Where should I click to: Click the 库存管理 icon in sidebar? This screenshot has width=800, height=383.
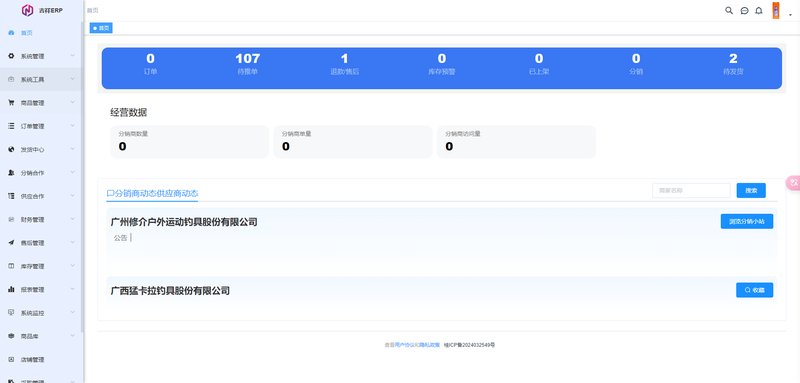pos(11,266)
